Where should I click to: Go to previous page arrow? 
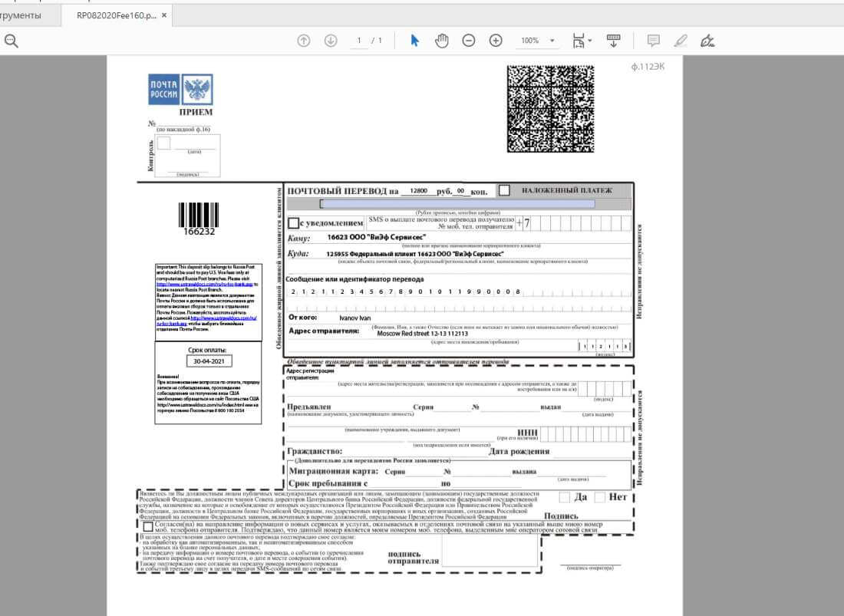click(x=304, y=41)
